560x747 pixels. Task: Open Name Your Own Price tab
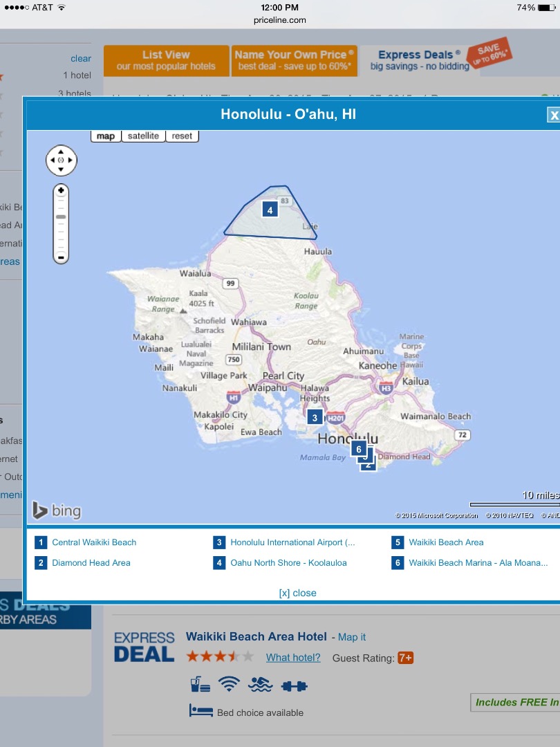(x=295, y=60)
